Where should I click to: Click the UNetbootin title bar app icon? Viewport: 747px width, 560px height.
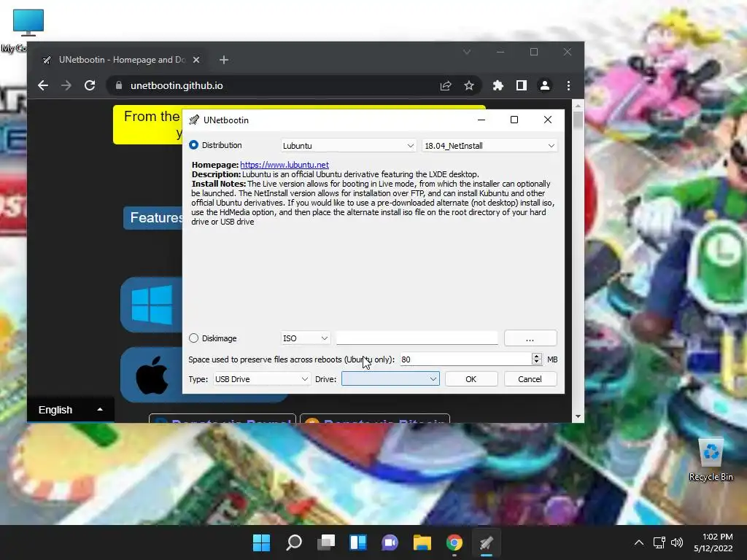click(194, 120)
